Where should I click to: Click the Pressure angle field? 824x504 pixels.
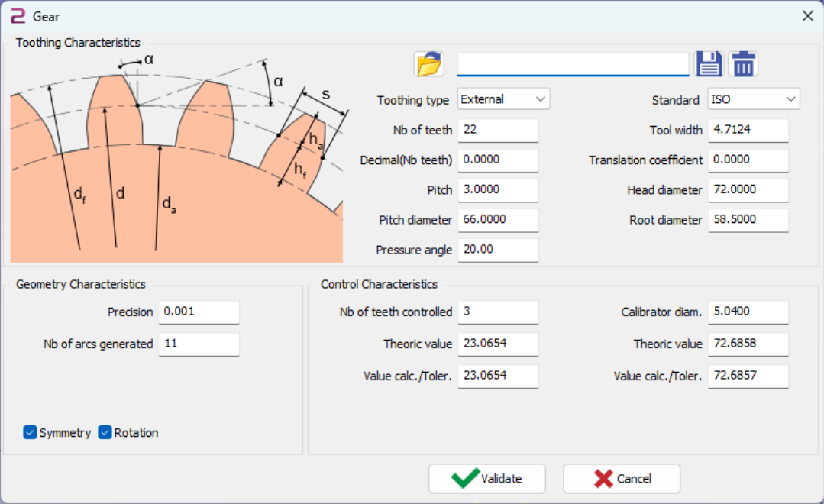pyautogui.click(x=498, y=250)
